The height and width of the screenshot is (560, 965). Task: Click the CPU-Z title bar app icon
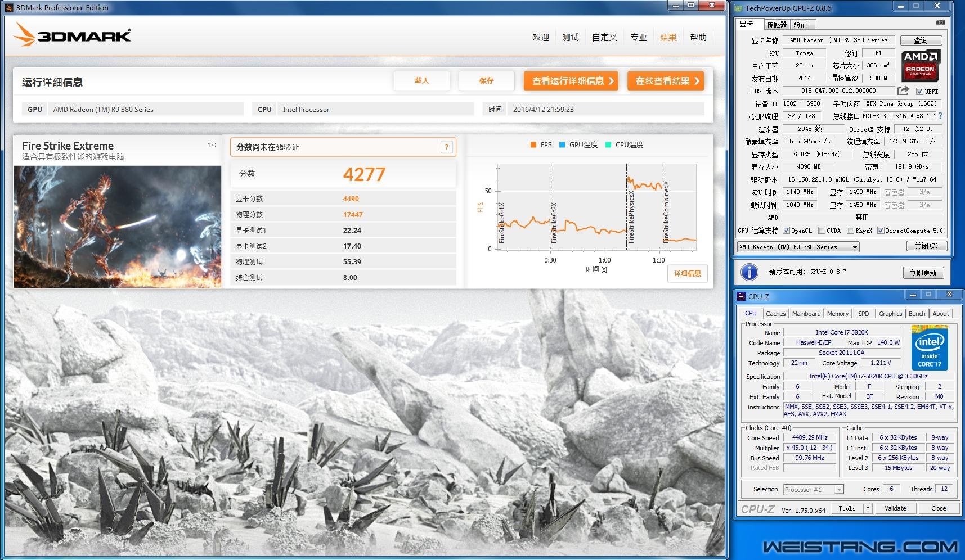[x=741, y=296]
